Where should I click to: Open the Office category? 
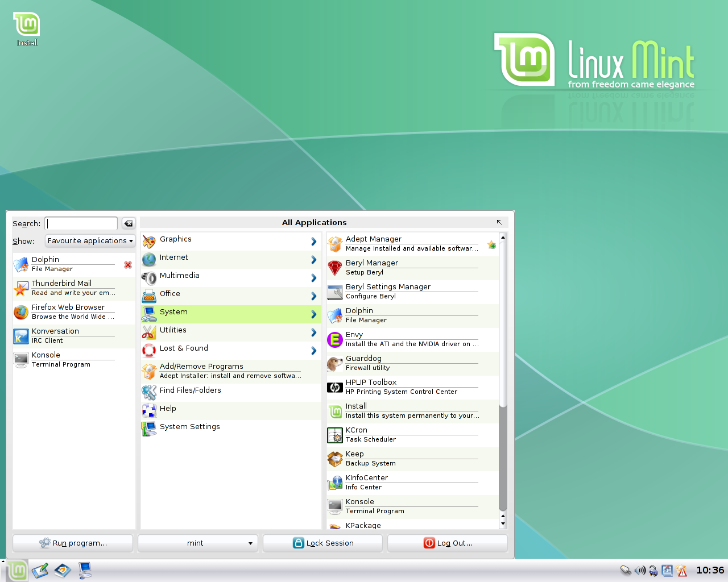click(x=231, y=296)
